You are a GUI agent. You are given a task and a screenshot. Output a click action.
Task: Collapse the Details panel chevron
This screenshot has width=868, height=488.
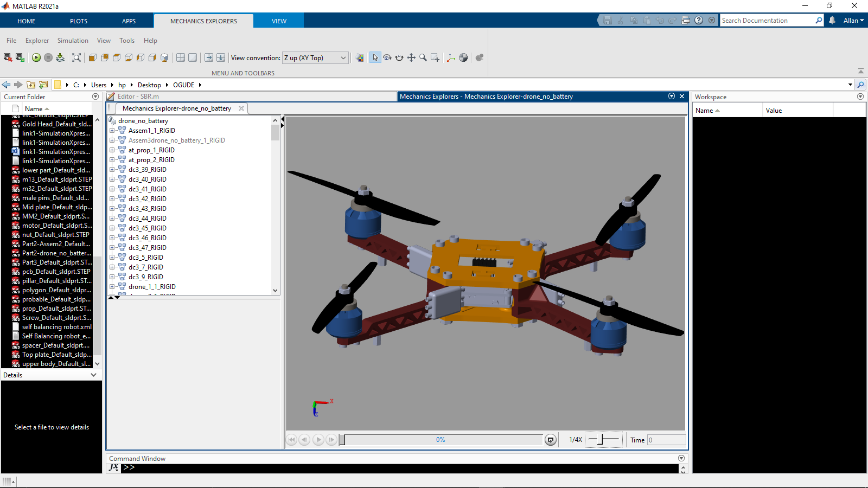(x=94, y=375)
